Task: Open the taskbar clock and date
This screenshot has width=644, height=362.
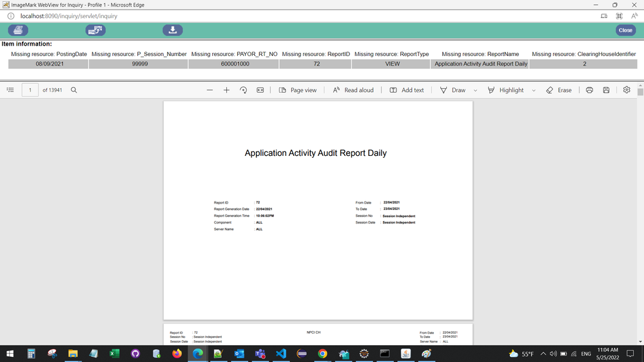Action: (607, 354)
